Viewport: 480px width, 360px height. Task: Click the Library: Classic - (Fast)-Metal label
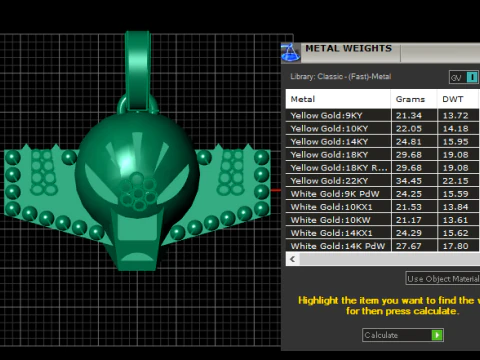click(x=341, y=76)
